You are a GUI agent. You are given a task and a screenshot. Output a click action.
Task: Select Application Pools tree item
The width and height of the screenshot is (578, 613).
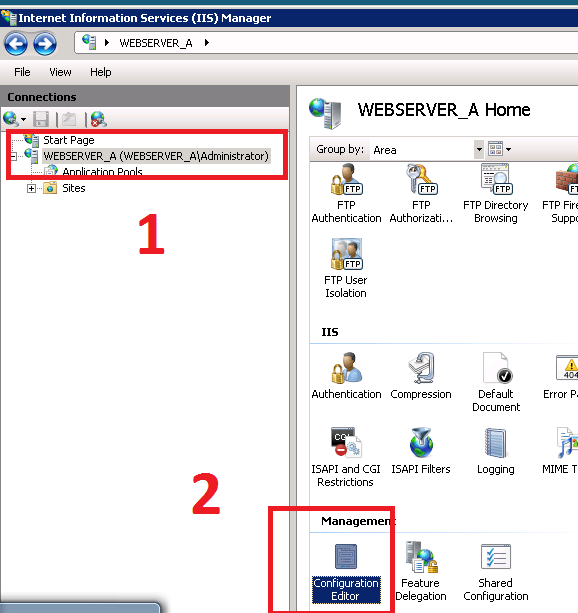[102, 172]
